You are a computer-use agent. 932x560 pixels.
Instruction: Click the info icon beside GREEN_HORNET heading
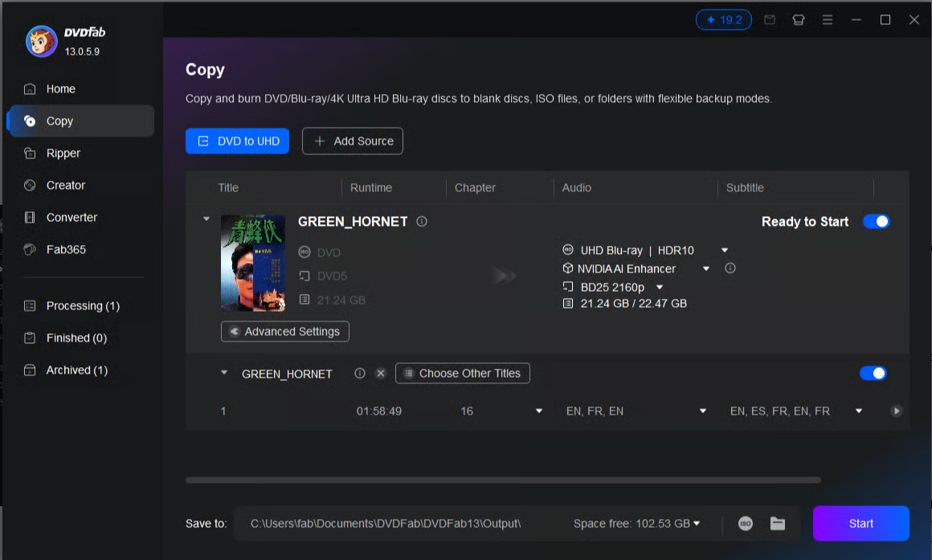pyautogui.click(x=422, y=222)
